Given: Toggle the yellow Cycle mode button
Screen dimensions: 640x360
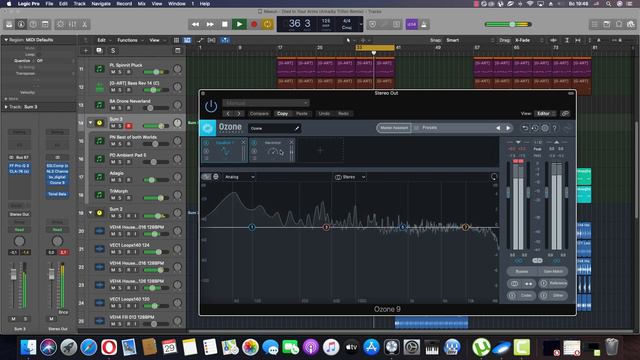Looking at the screenshot, I should point(267,24).
